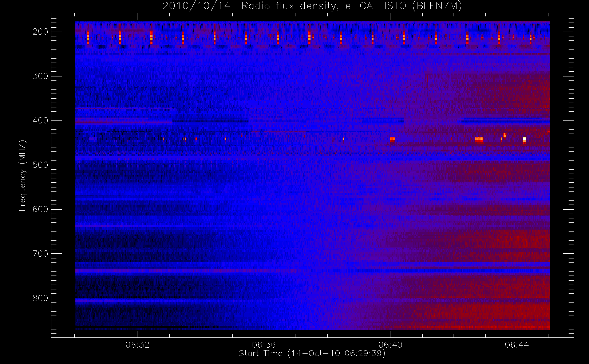The width and height of the screenshot is (589, 364).
Task: Click the 06:40 time tick label
Action: click(390, 344)
